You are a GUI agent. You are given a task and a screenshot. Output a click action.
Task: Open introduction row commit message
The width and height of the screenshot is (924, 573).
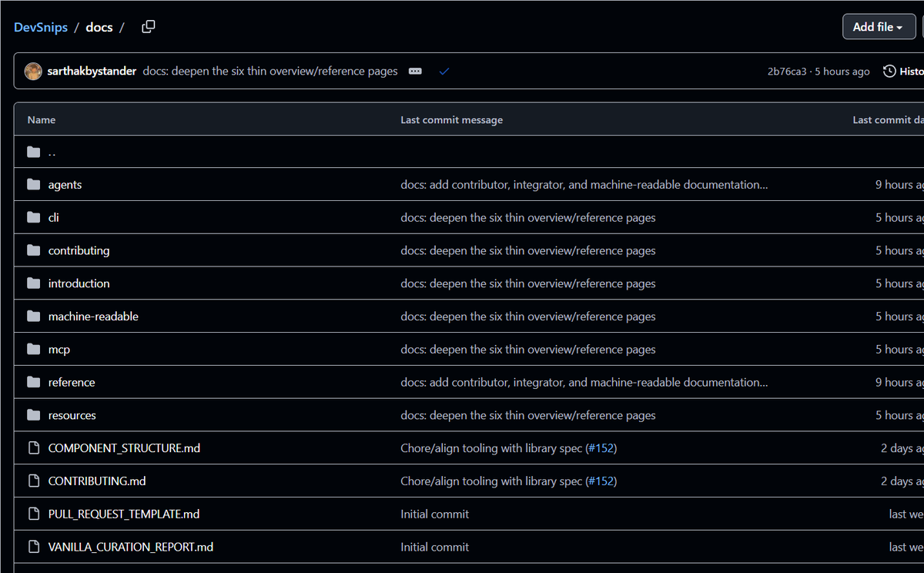(x=528, y=283)
